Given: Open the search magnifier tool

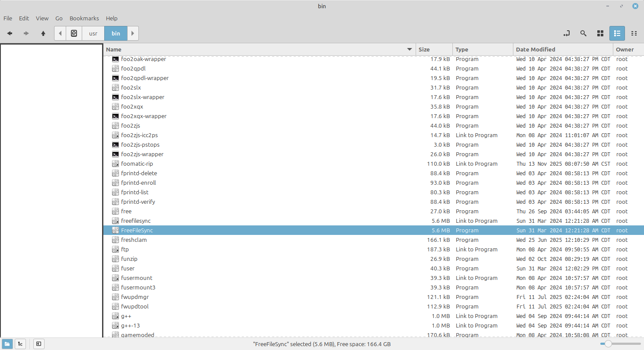Looking at the screenshot, I should coord(583,33).
